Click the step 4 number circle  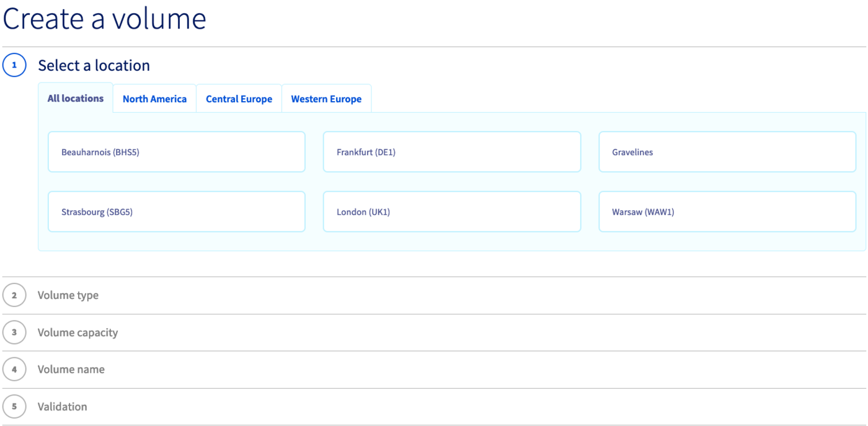[x=14, y=370]
